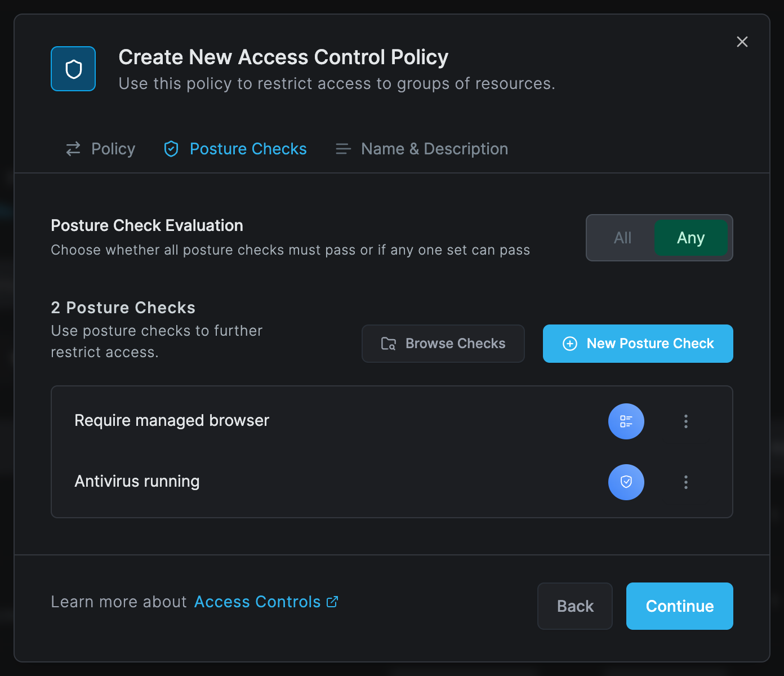Click the Require managed browser text
This screenshot has height=676, width=784.
point(172,420)
